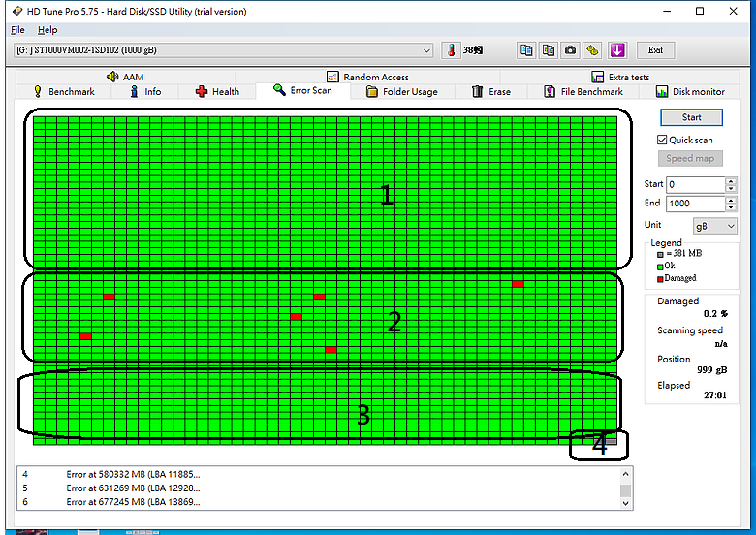Screen dimensions: 756x535
Task: Click the copy text to clipboard icon
Action: coord(526,50)
